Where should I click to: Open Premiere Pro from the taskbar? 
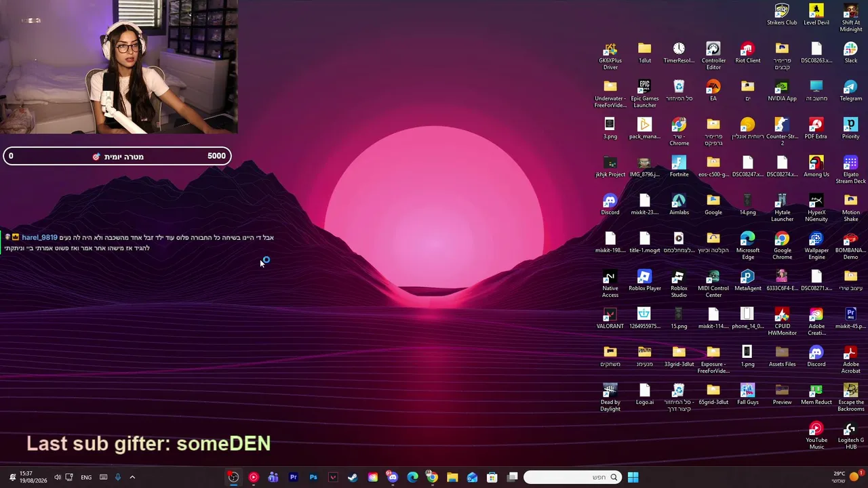[294, 477]
